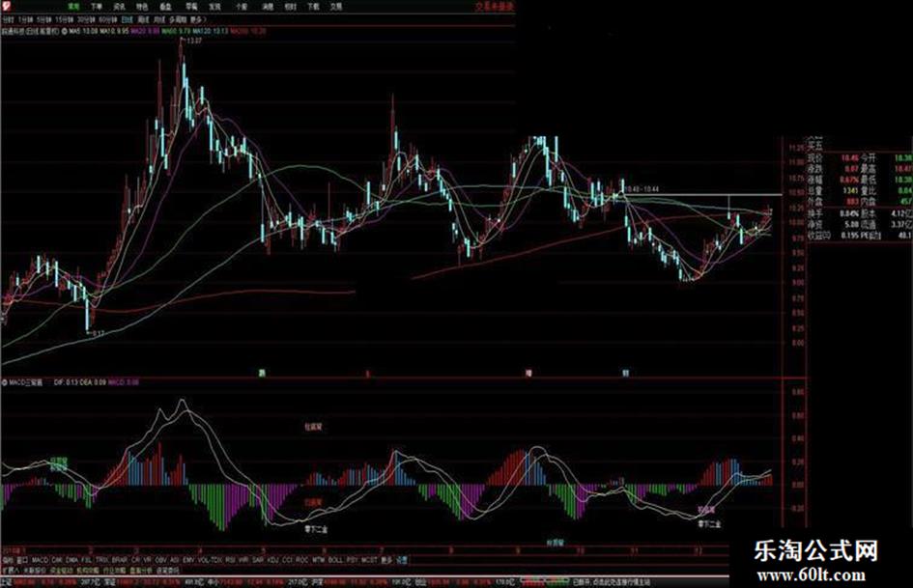The image size is (913, 588).
Task: Select the ASI indicator tab
Action: pos(175,560)
